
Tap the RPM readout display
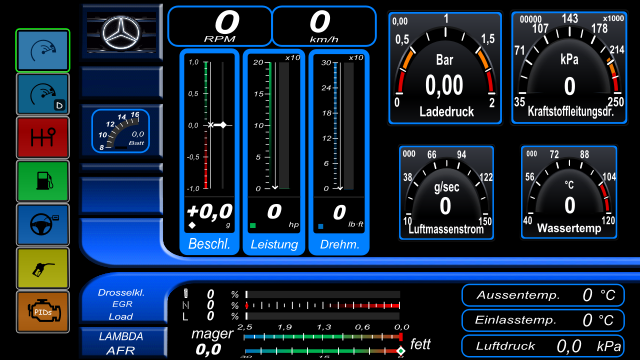220,26
